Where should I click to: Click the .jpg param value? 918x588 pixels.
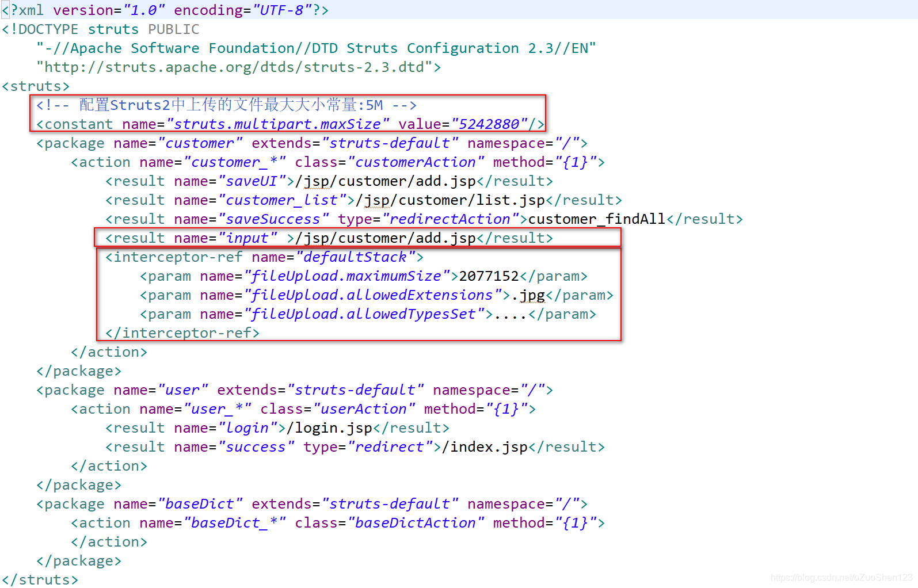point(528,295)
